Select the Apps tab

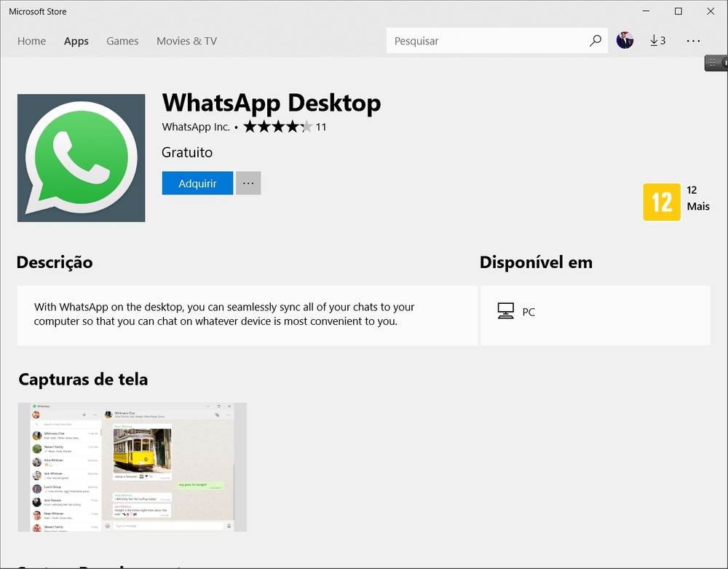coord(76,41)
